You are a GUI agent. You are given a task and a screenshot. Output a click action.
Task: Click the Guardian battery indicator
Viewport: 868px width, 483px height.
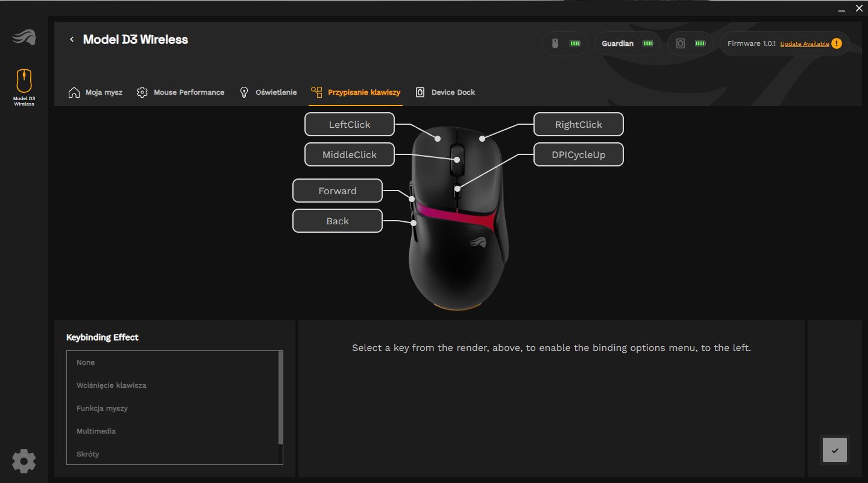[627, 43]
